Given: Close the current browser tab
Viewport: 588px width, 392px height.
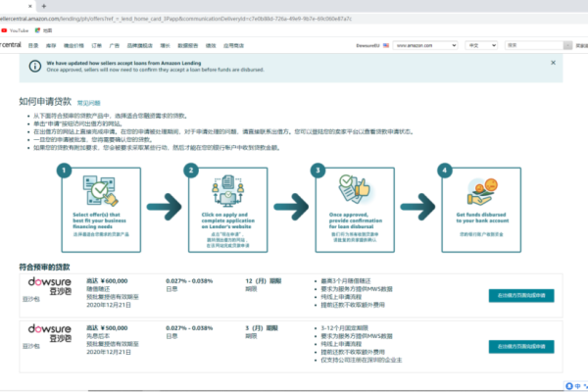Looking at the screenshot, I should (x=30, y=6).
